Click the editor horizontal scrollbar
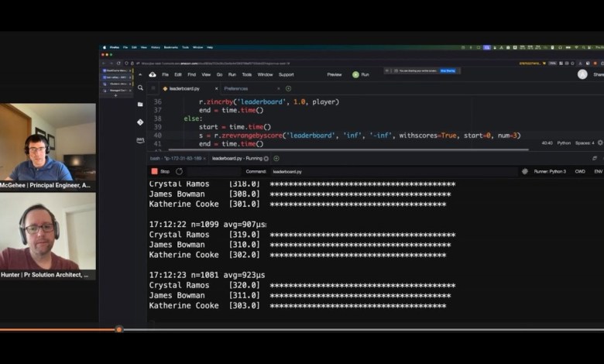This screenshot has height=364, width=604. pos(348,149)
